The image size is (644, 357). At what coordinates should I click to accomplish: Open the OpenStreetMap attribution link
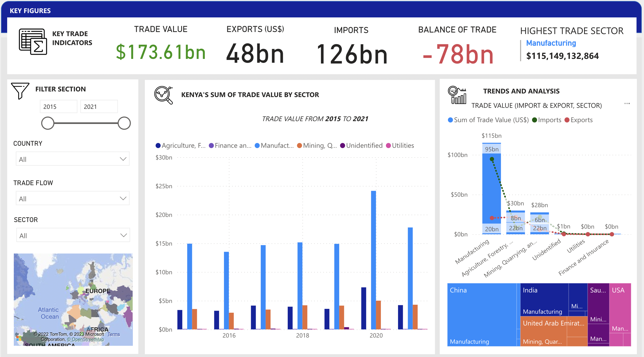pos(85,340)
